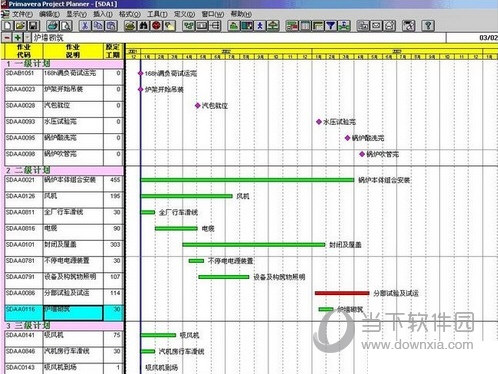Click the milestone diamond in SDAA0093 row
The height and width of the screenshot is (374, 498).
[319, 122]
